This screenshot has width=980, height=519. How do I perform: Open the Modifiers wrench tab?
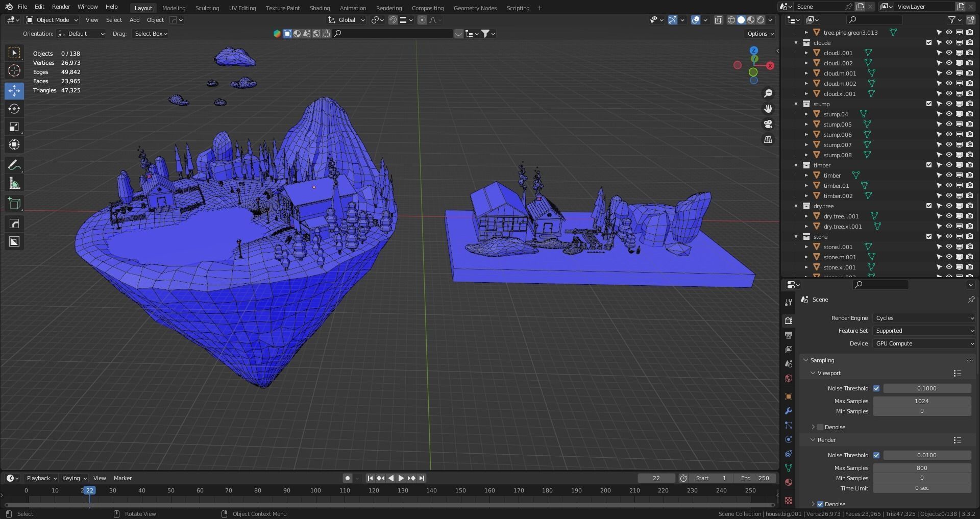[789, 411]
